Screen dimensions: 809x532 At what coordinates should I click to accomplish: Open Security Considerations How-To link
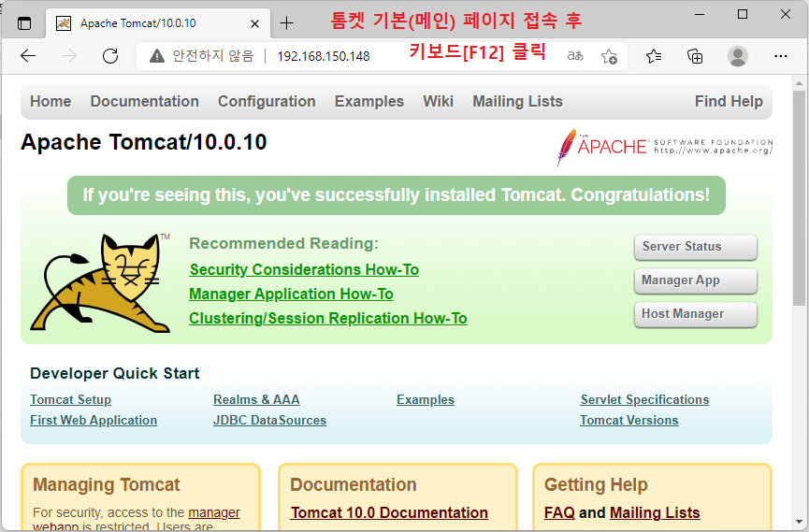304,270
